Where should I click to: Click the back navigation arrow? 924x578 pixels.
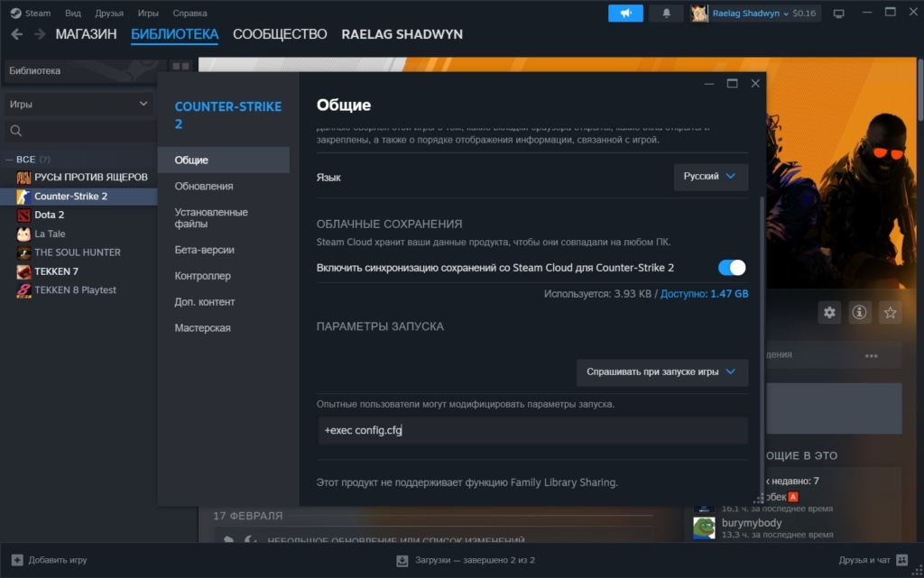coord(17,34)
